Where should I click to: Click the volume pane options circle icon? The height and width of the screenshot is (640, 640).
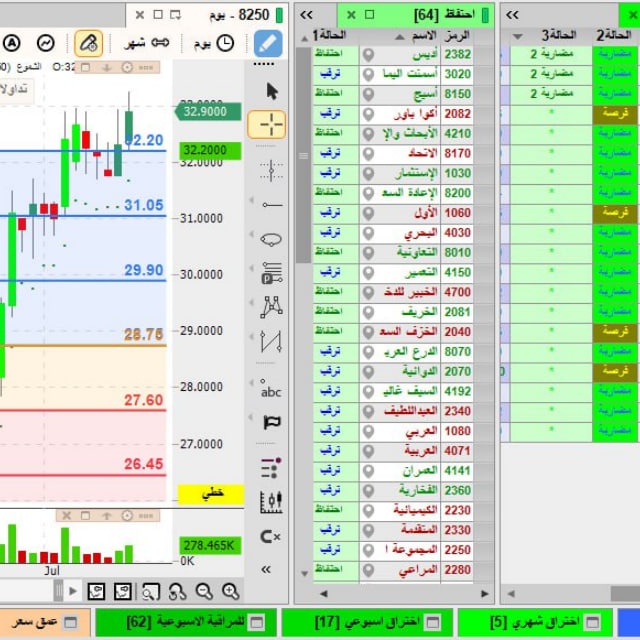click(x=127, y=516)
